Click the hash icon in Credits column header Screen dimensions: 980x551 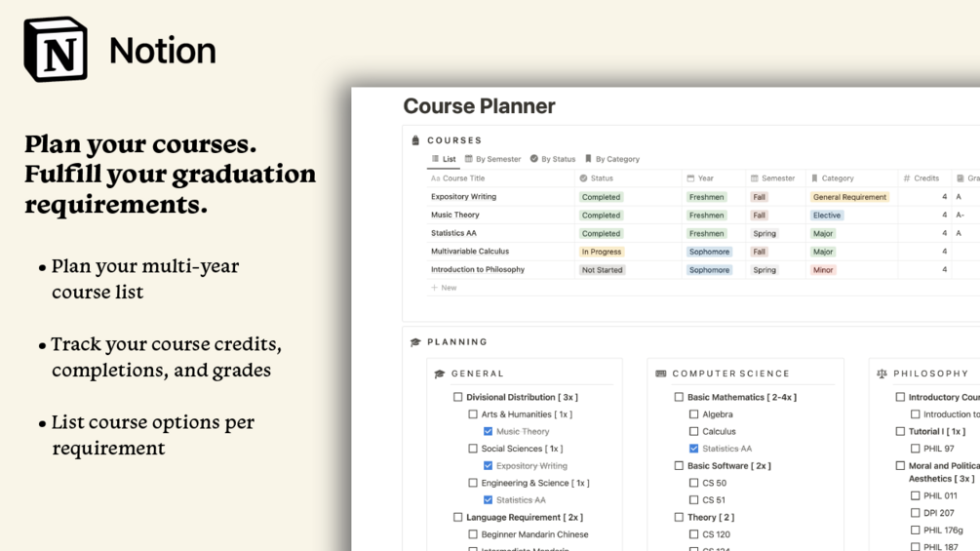[x=907, y=178]
